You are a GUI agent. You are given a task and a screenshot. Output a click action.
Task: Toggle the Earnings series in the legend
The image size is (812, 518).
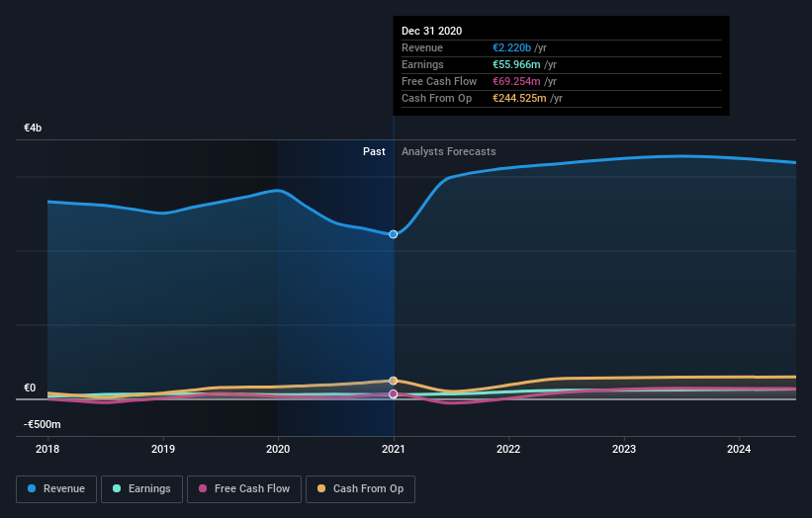pyautogui.click(x=141, y=489)
